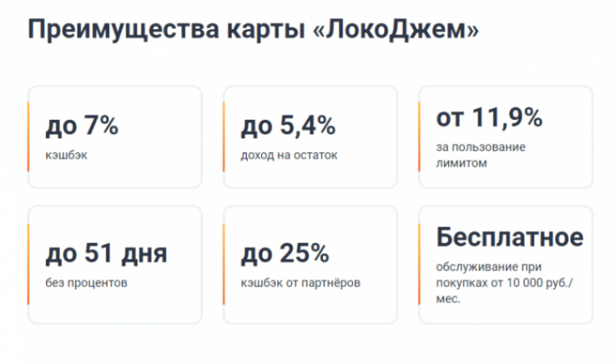
Task: Select the «без процентов» caption
Action: [87, 282]
